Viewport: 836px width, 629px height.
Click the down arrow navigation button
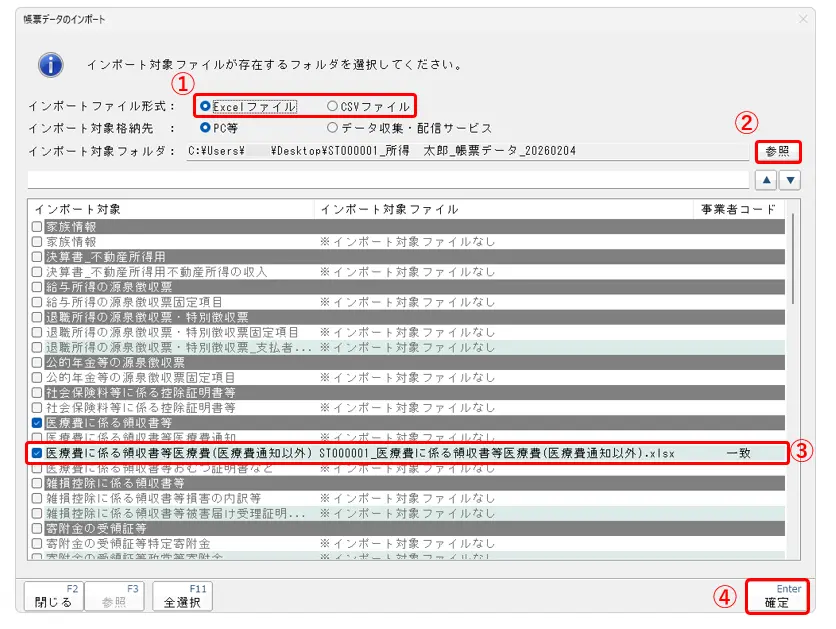[790, 180]
